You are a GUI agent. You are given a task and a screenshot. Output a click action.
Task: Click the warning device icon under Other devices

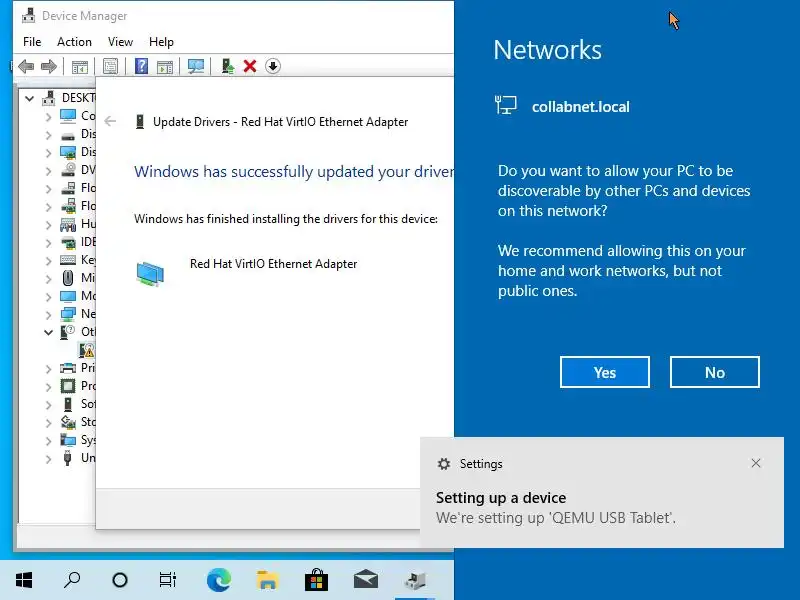coord(87,350)
